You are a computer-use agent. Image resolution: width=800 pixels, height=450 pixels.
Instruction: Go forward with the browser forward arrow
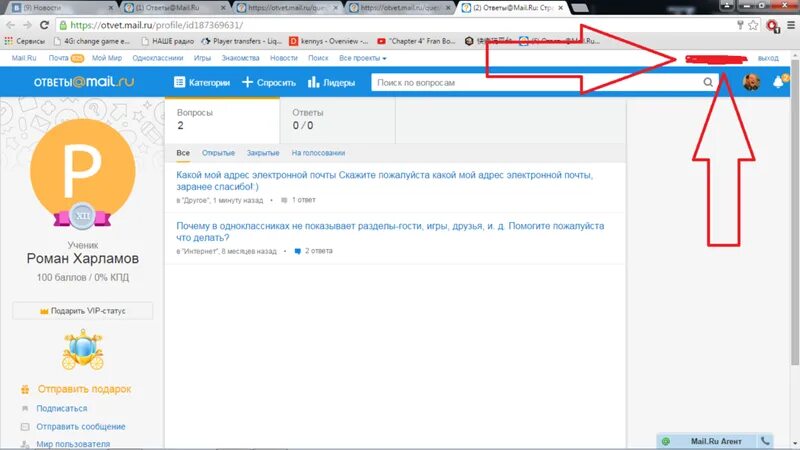[x=27, y=25]
